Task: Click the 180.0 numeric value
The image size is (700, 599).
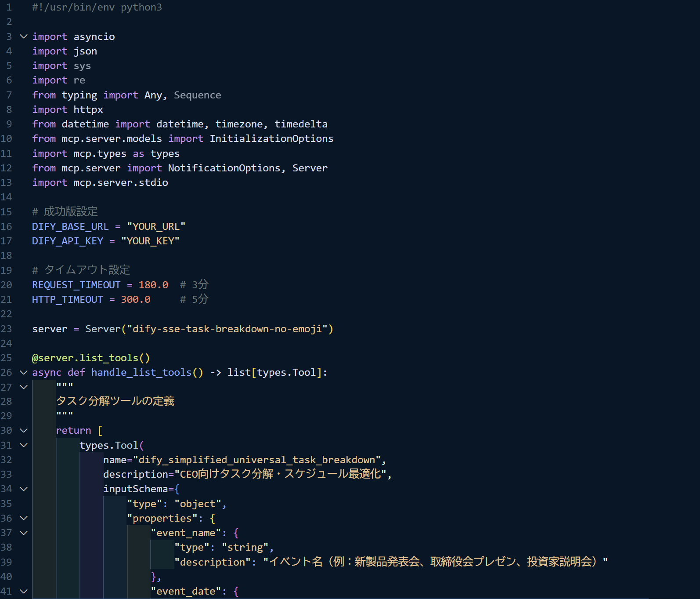Action: pyautogui.click(x=153, y=285)
